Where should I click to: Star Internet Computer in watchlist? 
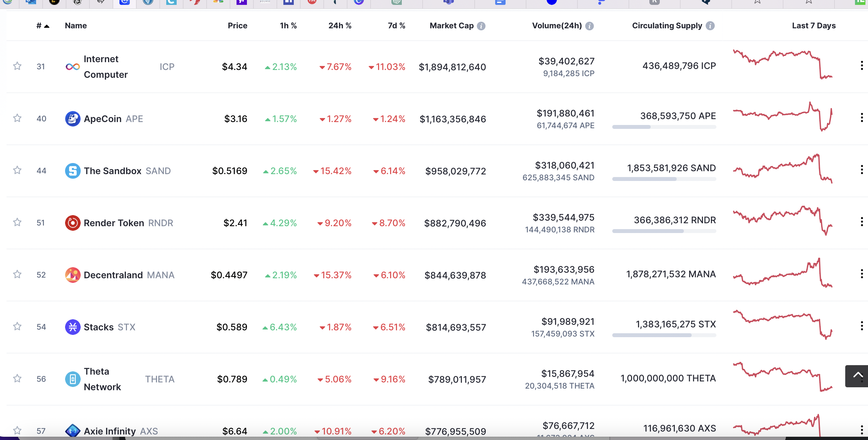17,66
